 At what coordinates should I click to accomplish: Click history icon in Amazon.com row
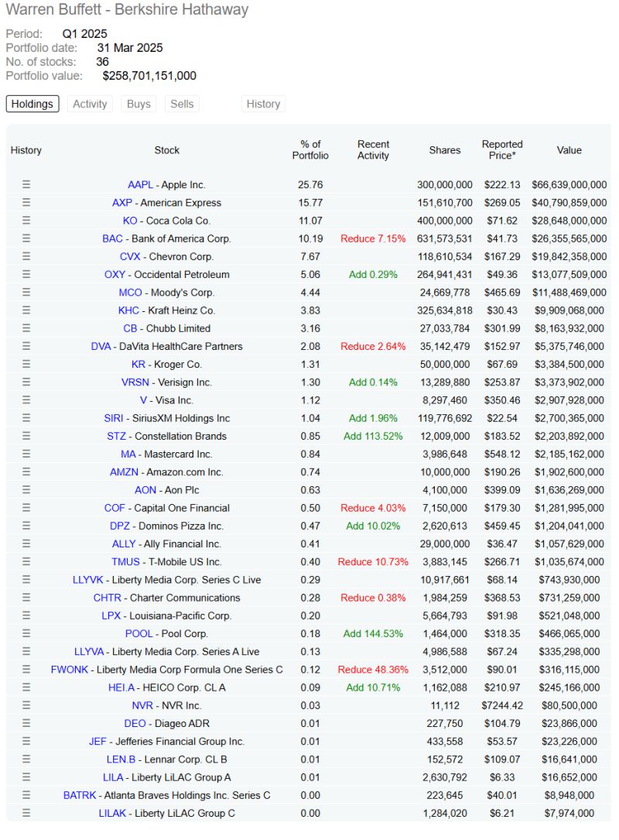(x=26, y=471)
